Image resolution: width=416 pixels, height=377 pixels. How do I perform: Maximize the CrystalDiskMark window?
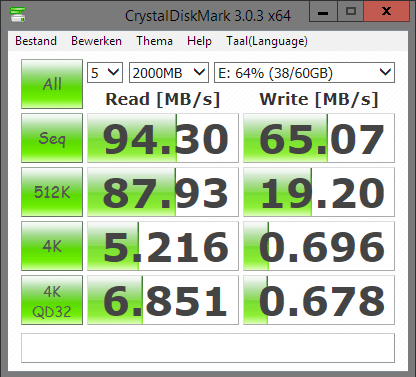[x=350, y=11]
